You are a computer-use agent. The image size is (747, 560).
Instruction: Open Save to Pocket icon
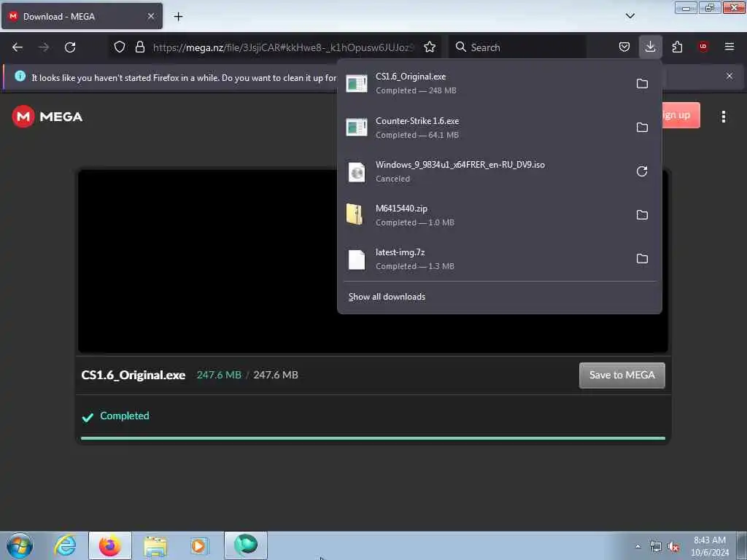tap(624, 47)
